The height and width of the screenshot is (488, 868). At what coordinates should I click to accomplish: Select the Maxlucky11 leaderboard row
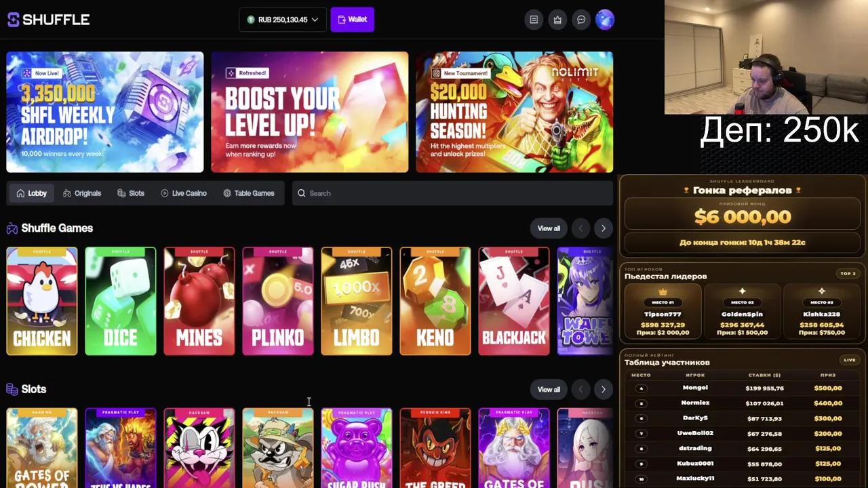[x=743, y=479]
